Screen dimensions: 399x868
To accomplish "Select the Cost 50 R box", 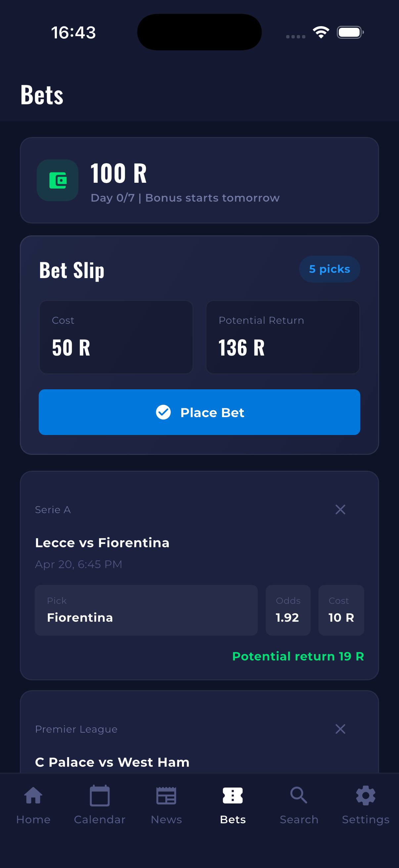I will point(116,337).
